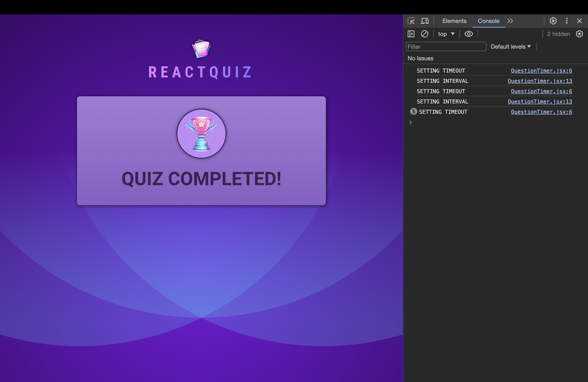Open DevTools settings gear icon
This screenshot has width=588, height=382.
pos(553,21)
